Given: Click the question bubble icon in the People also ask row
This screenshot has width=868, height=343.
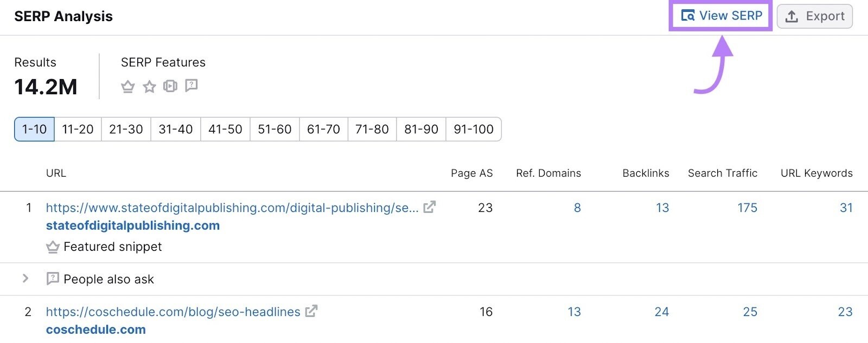Looking at the screenshot, I should [x=52, y=279].
